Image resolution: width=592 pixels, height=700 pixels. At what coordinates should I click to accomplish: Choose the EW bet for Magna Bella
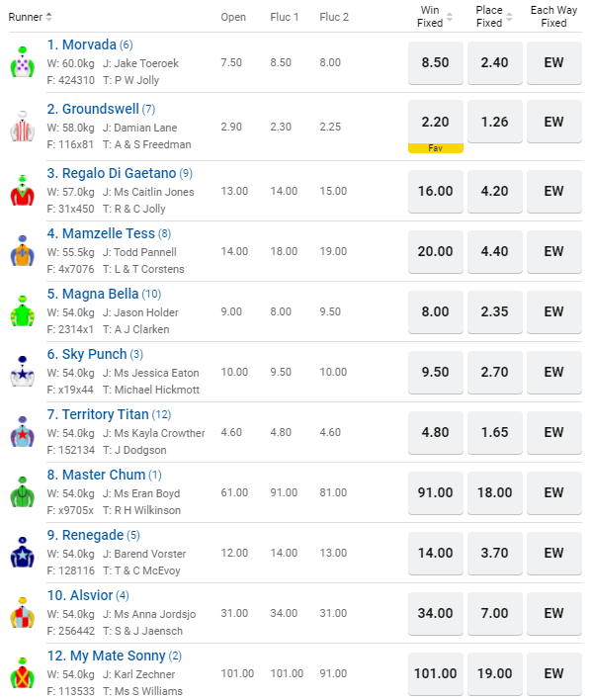(x=554, y=311)
